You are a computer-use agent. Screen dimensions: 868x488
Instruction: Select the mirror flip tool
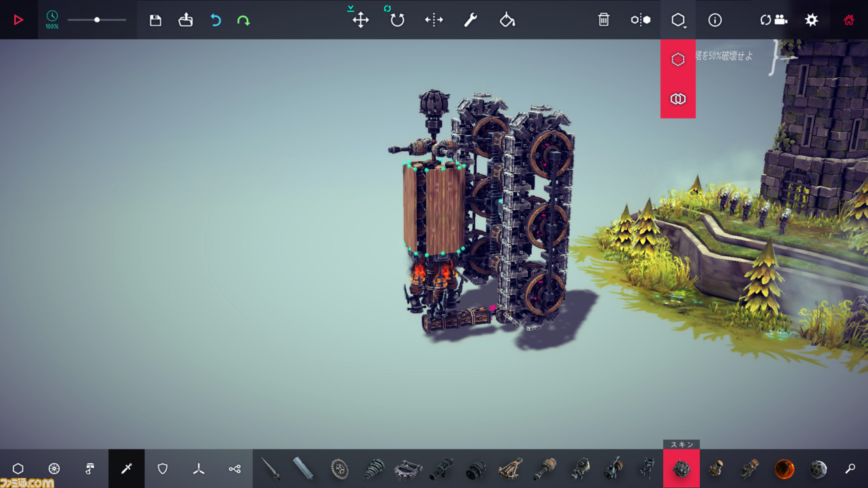coord(434,20)
